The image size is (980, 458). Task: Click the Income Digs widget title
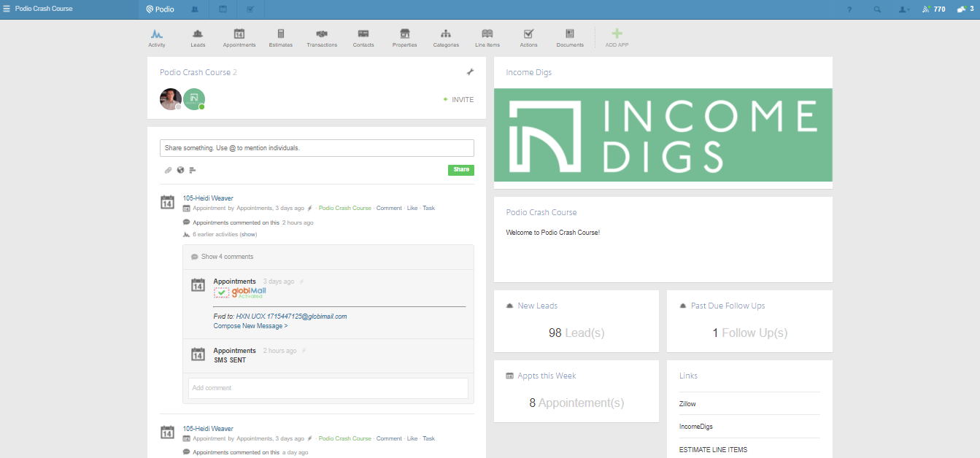click(529, 72)
